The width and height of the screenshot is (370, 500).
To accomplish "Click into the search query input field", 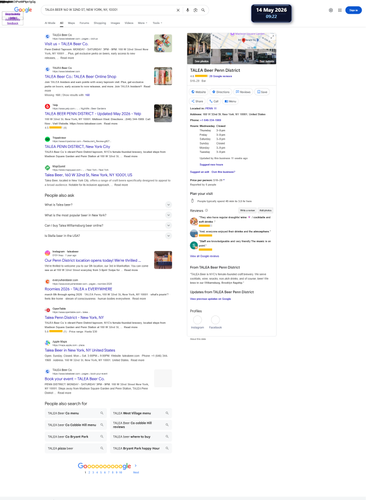I will pyautogui.click(x=108, y=10).
